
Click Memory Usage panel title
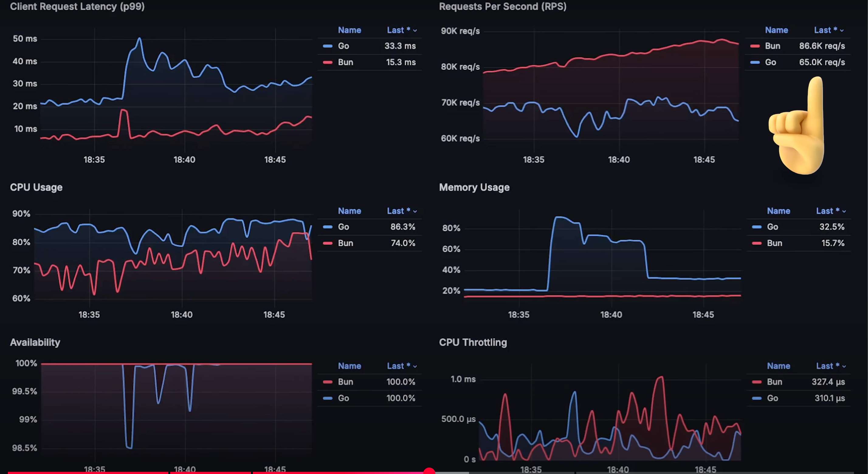(474, 187)
